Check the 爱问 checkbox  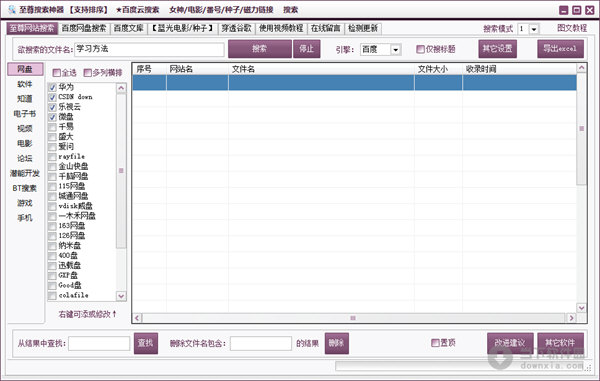[x=52, y=147]
